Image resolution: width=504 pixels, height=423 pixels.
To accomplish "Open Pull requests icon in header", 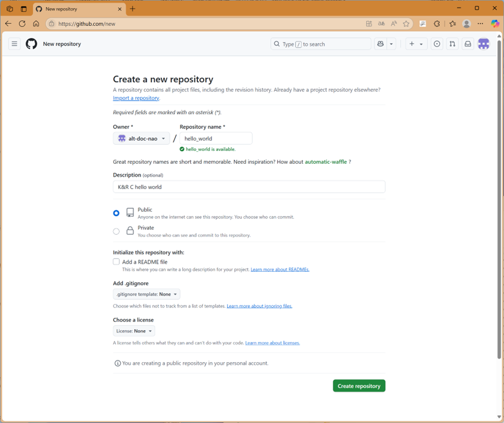I will click(452, 44).
